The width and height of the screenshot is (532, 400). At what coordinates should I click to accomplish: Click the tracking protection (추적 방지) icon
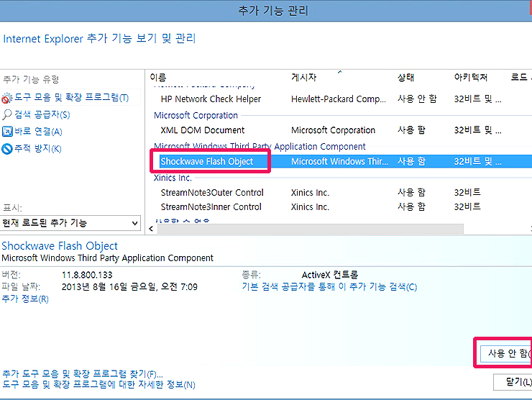(7, 149)
